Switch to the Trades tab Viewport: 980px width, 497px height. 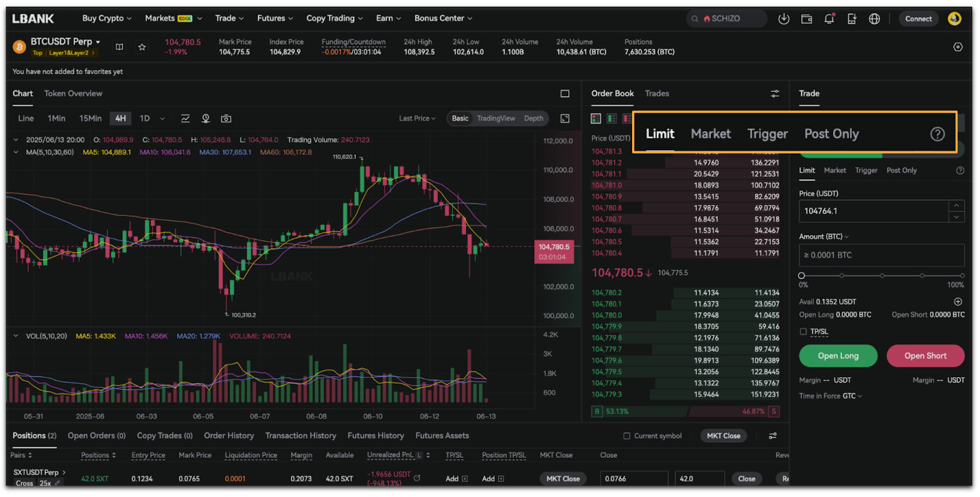[x=657, y=94]
